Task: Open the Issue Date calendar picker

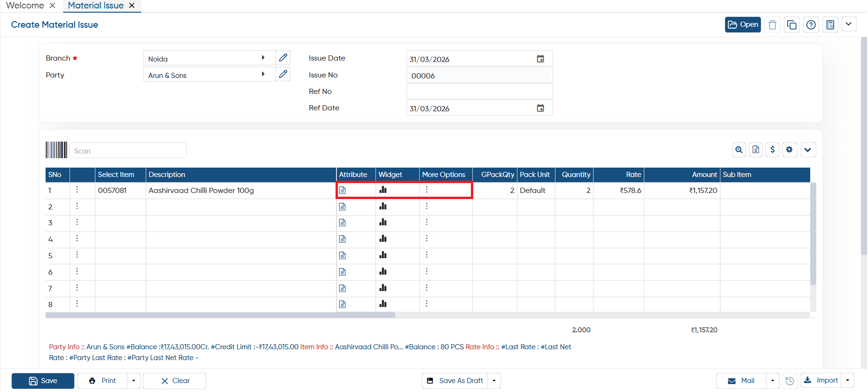Action: coord(540,59)
